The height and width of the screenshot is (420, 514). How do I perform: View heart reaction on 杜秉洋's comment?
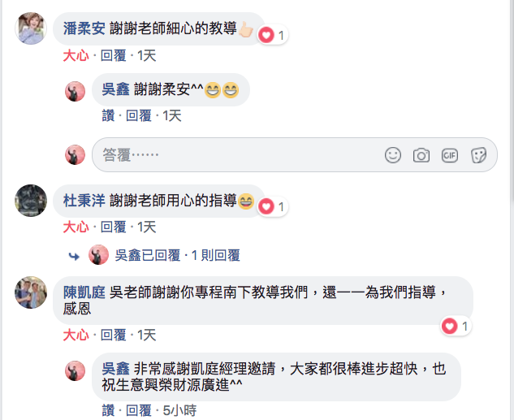272,206
